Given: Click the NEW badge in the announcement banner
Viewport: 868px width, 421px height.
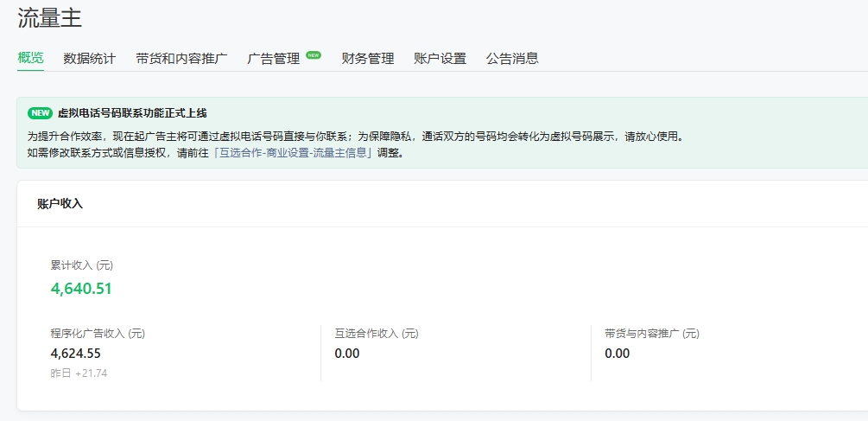Looking at the screenshot, I should point(41,113).
